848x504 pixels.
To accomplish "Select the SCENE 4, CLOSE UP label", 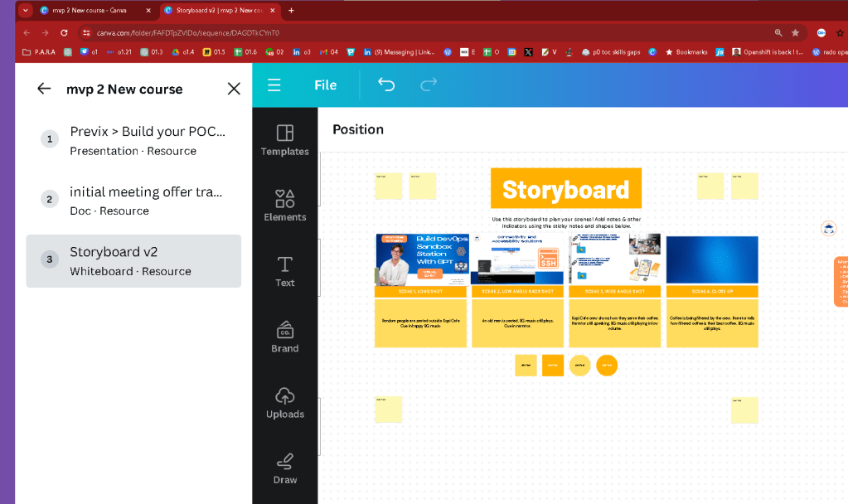I will [712, 292].
